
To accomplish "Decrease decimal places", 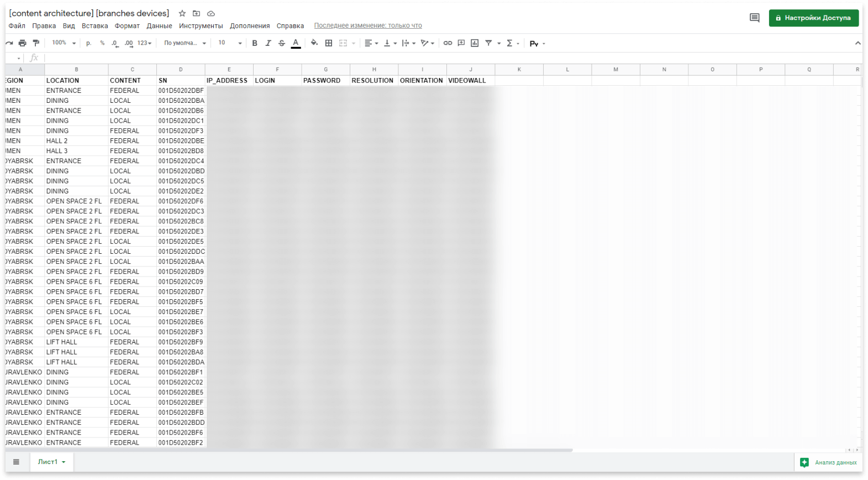I will (x=115, y=43).
